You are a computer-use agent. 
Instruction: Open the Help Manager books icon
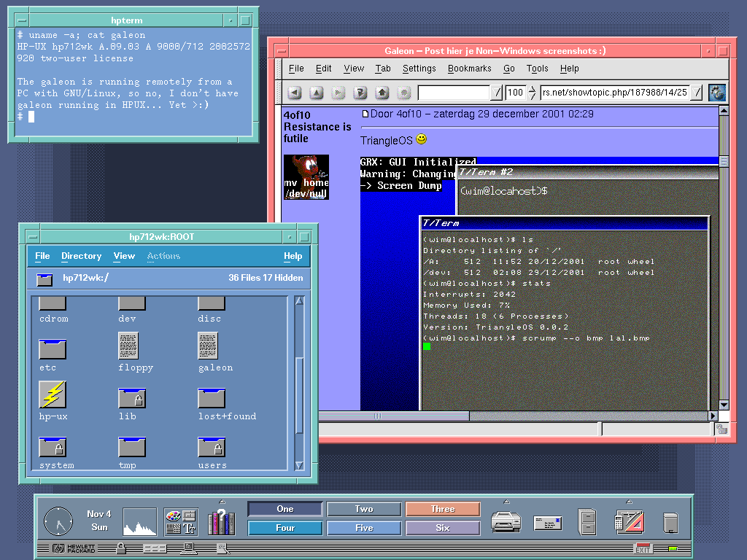click(222, 522)
